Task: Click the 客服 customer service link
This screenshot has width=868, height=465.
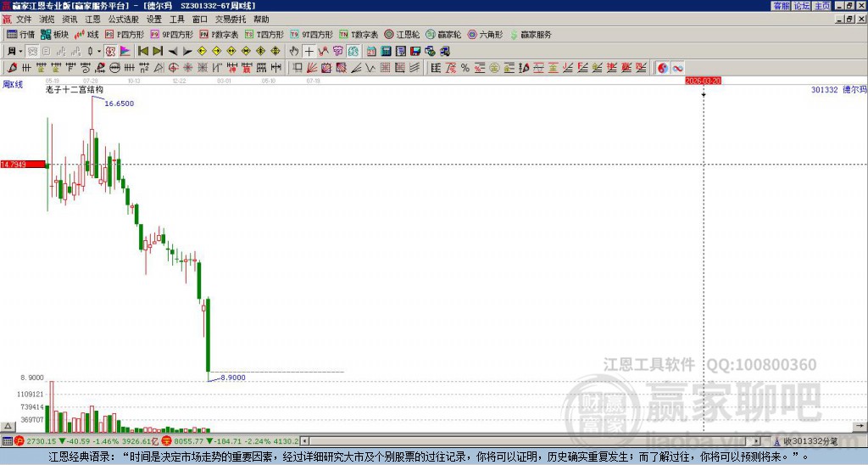Action: coord(781,6)
